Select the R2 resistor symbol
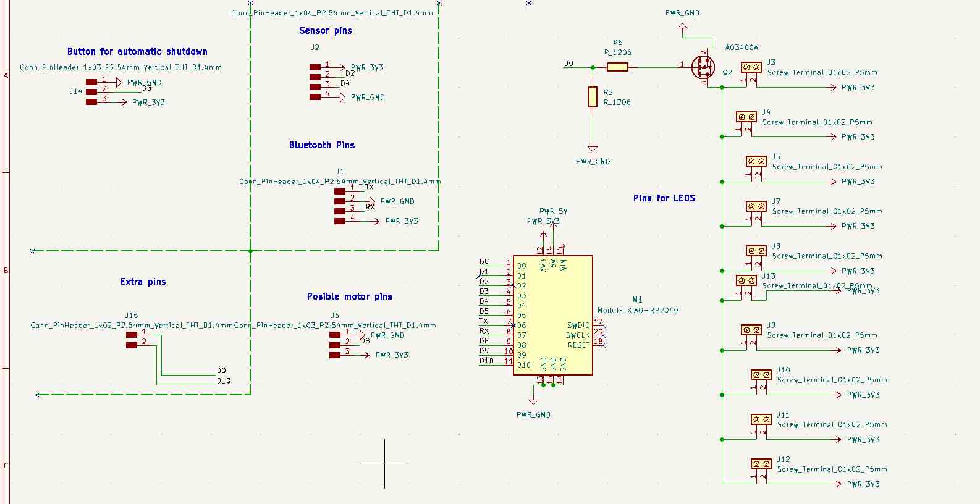 (x=593, y=97)
